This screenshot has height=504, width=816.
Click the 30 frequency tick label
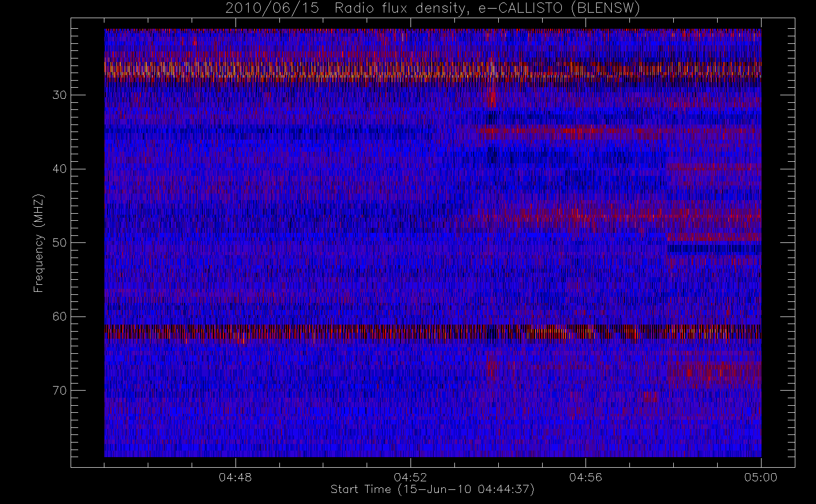click(x=60, y=95)
